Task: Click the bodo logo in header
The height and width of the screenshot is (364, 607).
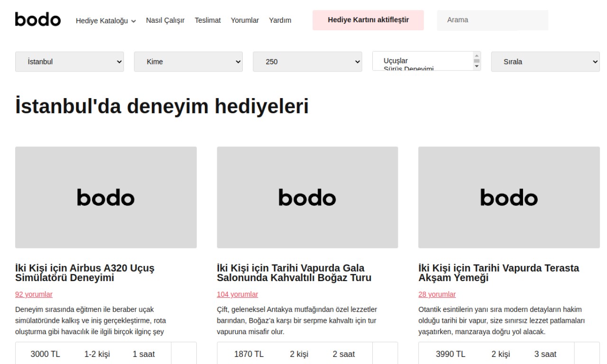Action: tap(38, 20)
